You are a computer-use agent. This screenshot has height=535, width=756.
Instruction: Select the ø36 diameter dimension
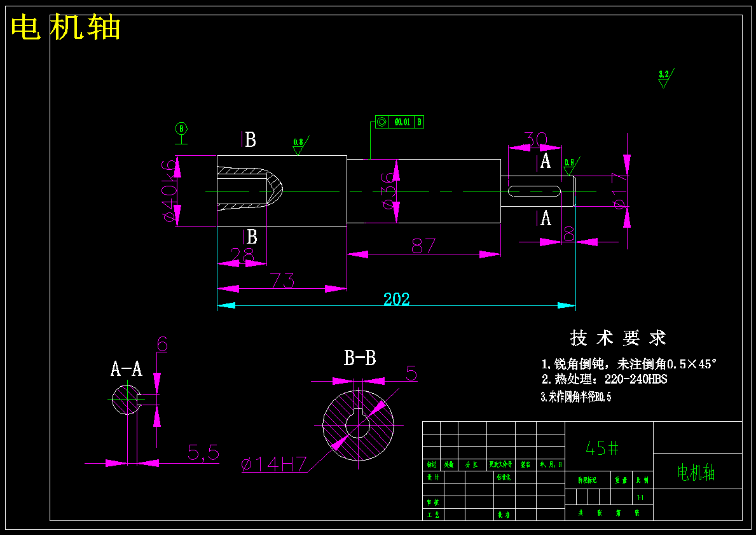pyautogui.click(x=387, y=191)
